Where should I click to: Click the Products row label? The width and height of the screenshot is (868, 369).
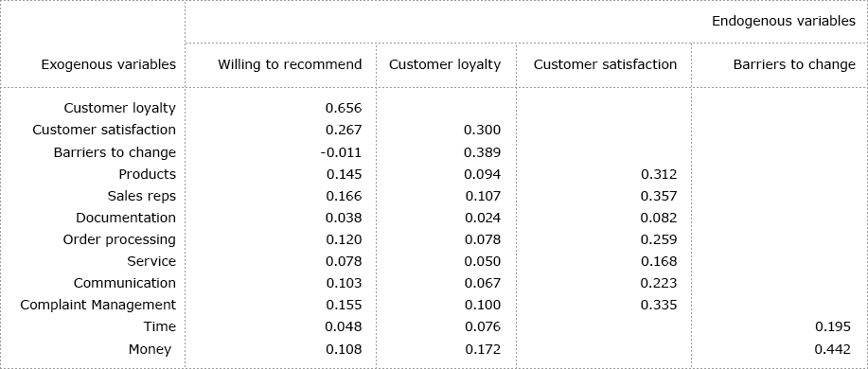coord(148,174)
